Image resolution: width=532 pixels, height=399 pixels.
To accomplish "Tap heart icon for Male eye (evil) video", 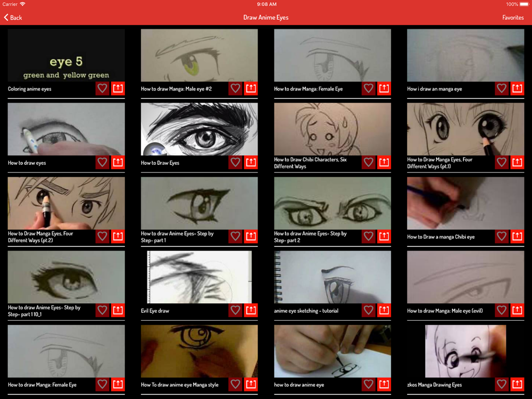I will point(502,311).
